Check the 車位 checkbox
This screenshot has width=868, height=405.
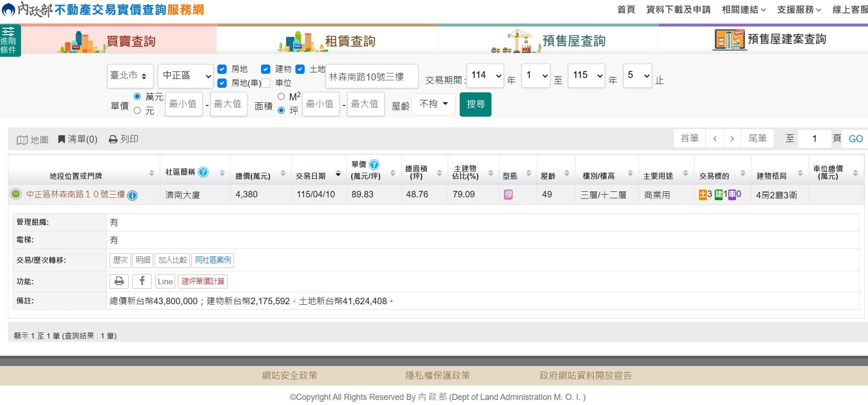click(266, 83)
